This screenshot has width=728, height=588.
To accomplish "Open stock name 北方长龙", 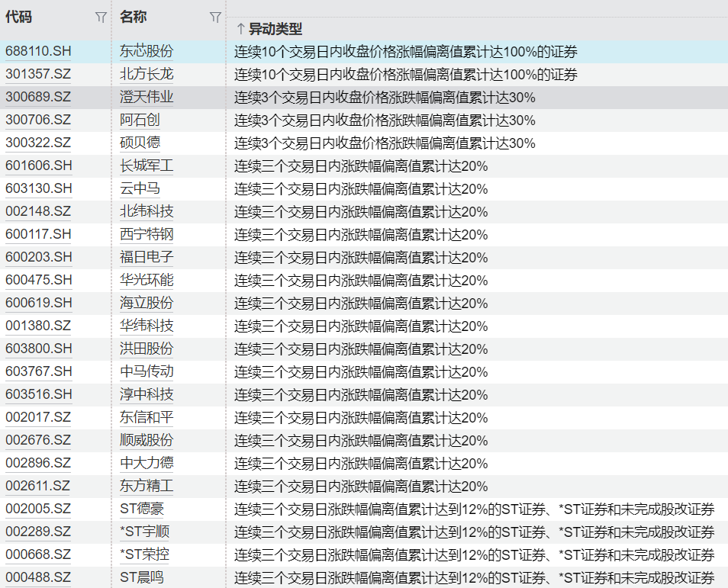I will point(147,74).
